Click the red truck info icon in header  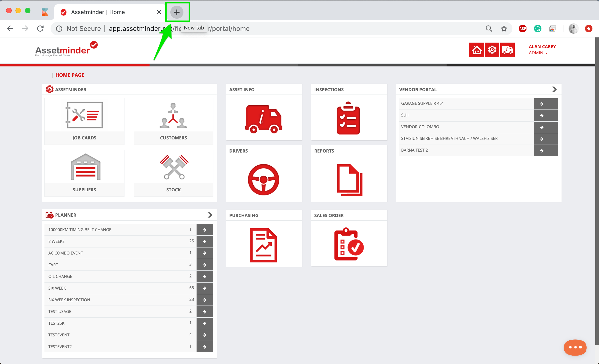pyautogui.click(x=507, y=50)
